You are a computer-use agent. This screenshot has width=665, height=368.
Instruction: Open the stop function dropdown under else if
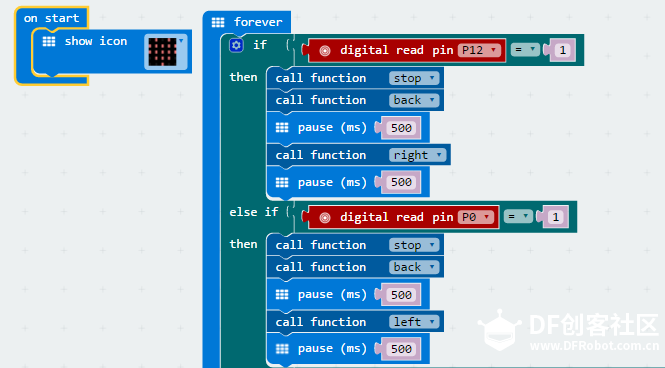pyautogui.click(x=414, y=245)
